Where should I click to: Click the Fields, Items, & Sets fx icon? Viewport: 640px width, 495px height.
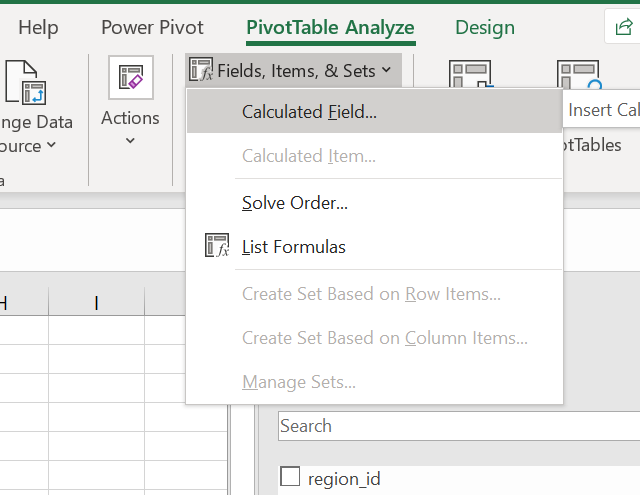201,70
